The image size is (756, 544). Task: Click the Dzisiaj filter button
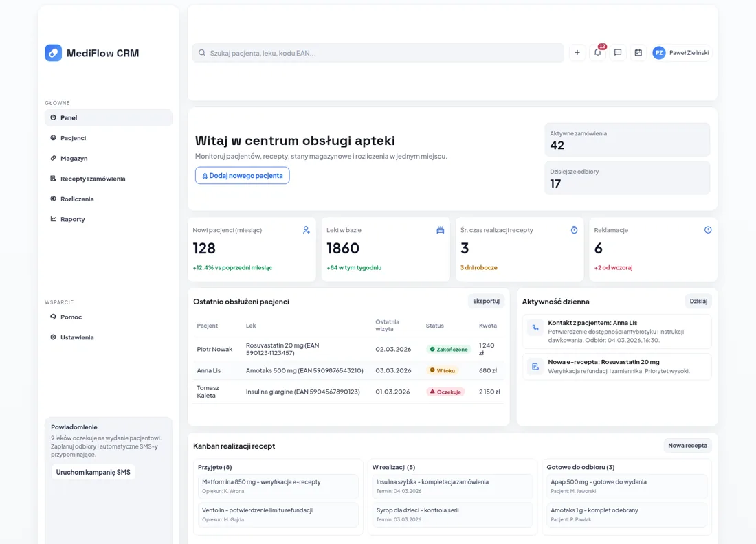pos(698,301)
